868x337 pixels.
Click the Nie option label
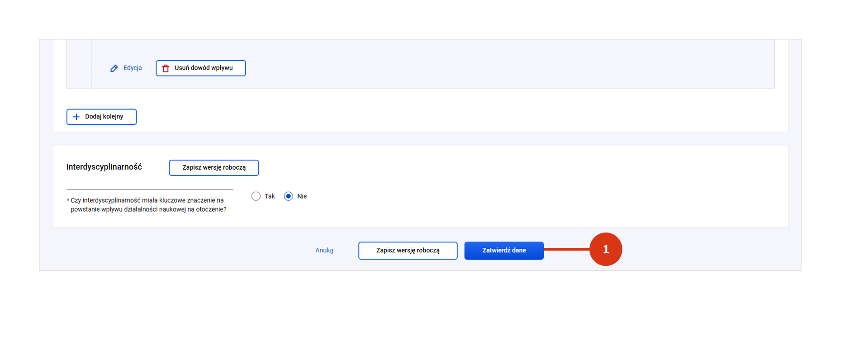coord(302,196)
